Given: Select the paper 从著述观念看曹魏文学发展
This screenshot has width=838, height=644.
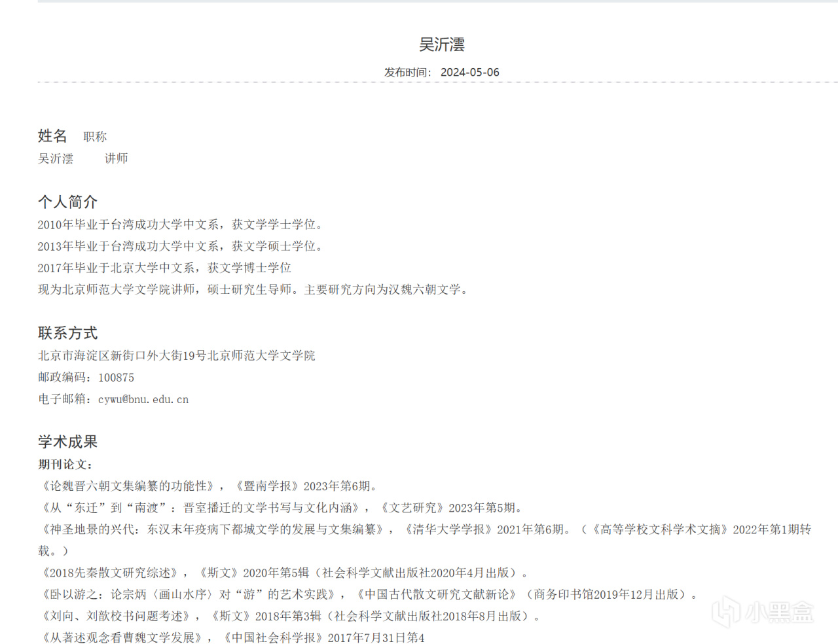Looking at the screenshot, I should click(x=231, y=637).
